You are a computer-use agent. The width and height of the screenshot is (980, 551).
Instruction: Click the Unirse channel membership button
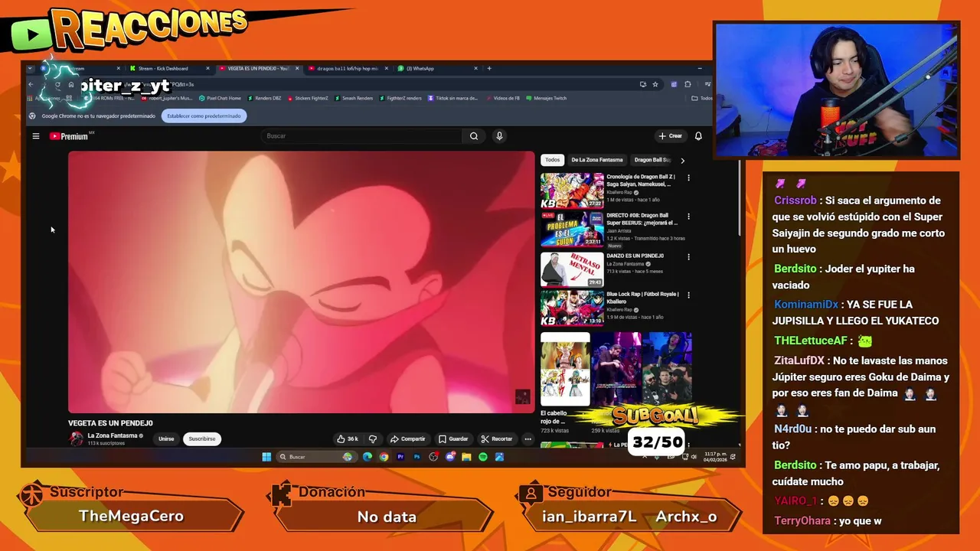click(166, 439)
